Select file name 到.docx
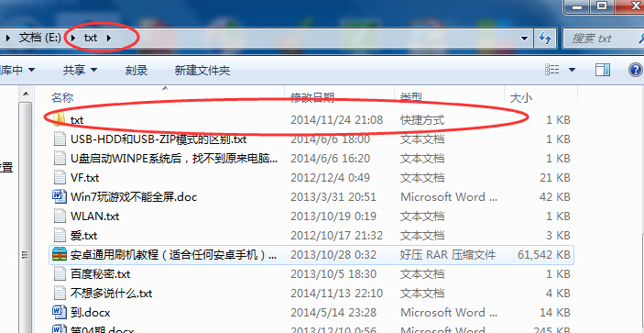Screen dimensions: 644x333 click(91, 313)
